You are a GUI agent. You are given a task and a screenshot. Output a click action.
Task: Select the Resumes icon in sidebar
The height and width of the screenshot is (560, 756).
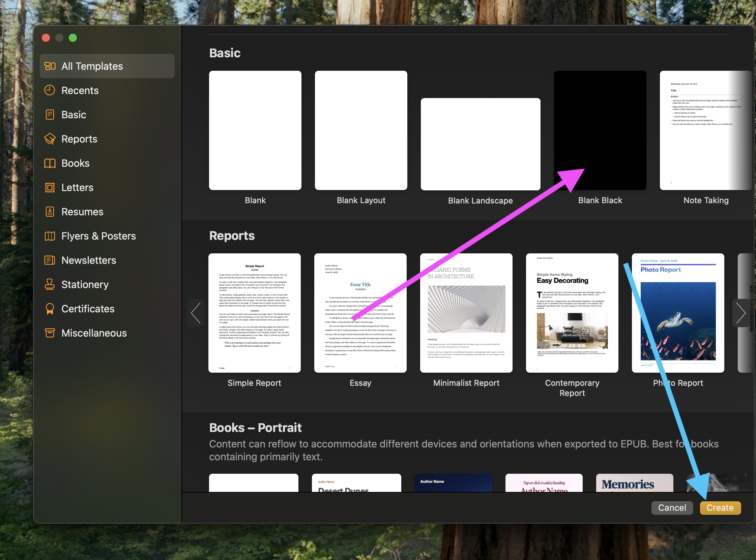50,211
